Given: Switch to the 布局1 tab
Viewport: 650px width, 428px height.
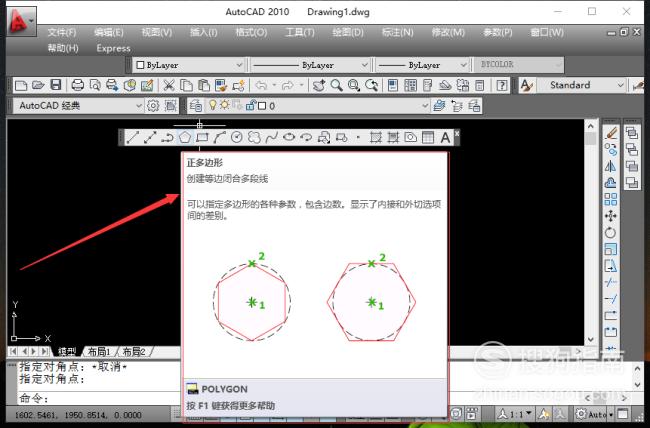Looking at the screenshot, I should (x=99, y=352).
